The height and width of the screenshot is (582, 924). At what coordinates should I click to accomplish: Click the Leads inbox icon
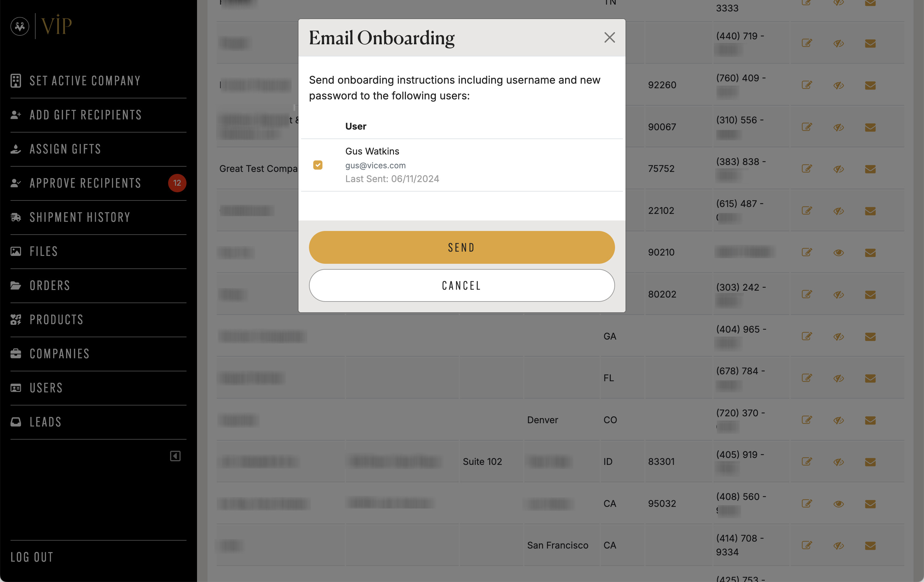click(x=16, y=422)
